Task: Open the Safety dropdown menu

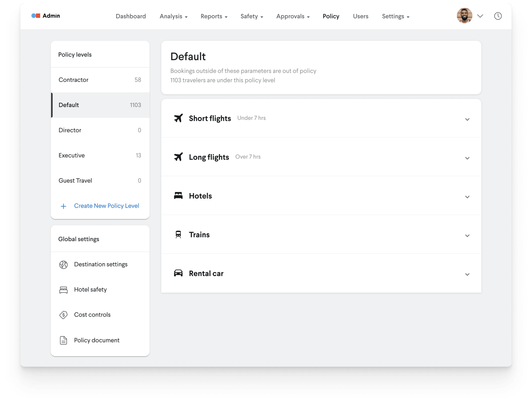Action: point(252,16)
